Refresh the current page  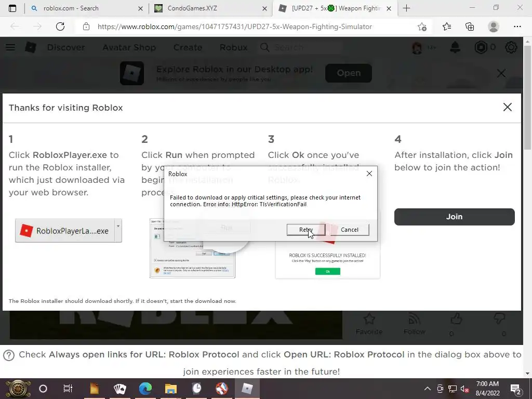tap(60, 26)
